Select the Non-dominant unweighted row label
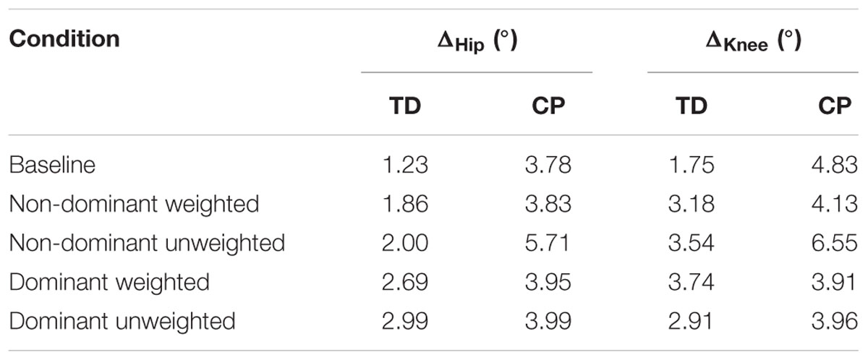868x360 pixels. (x=147, y=243)
